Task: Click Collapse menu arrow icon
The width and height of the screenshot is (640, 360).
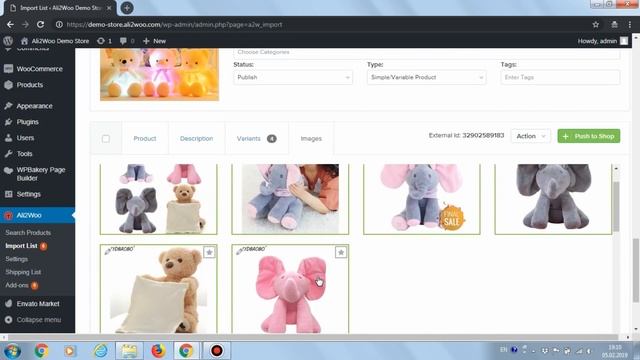Action: [9, 320]
